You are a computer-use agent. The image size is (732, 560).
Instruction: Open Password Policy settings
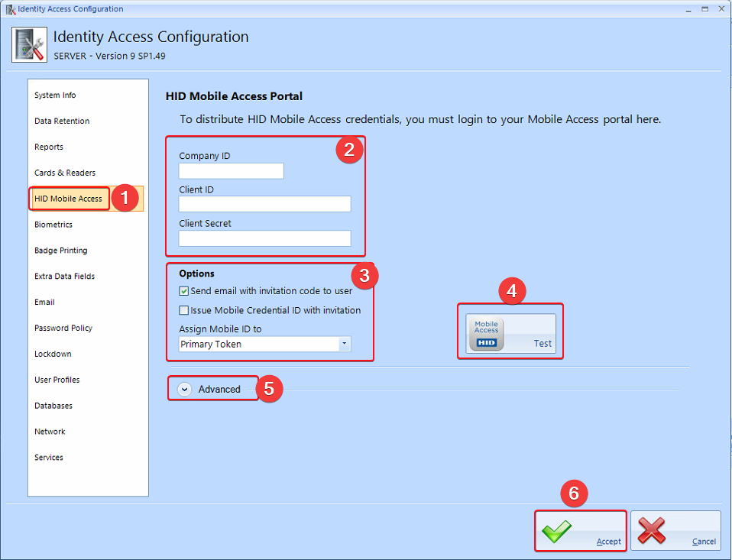pyautogui.click(x=63, y=328)
